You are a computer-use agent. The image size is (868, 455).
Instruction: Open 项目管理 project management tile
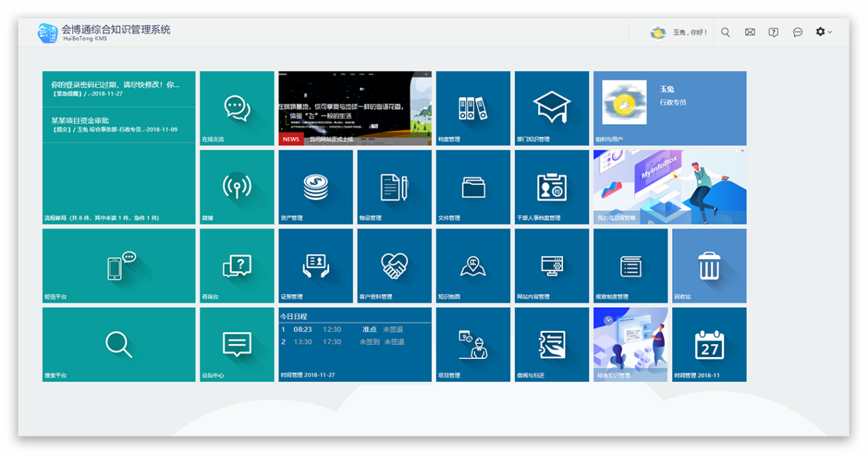472,344
